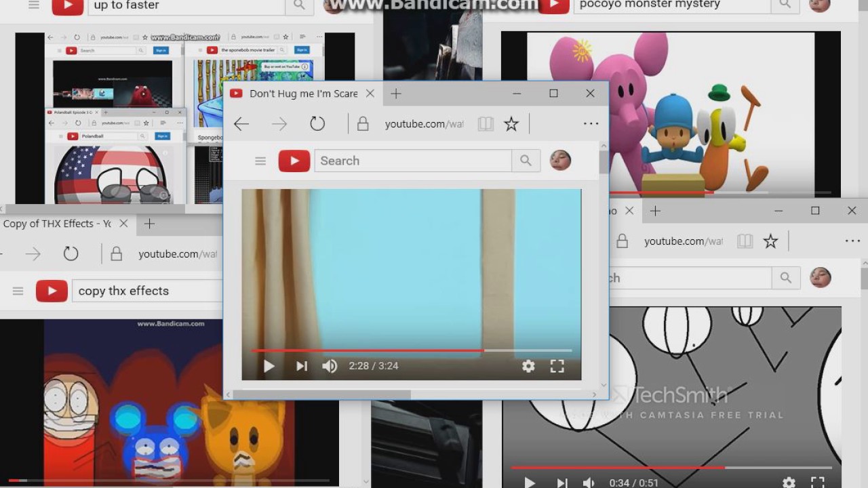
Task: Click padlock icon in front window address bar
Action: (363, 123)
